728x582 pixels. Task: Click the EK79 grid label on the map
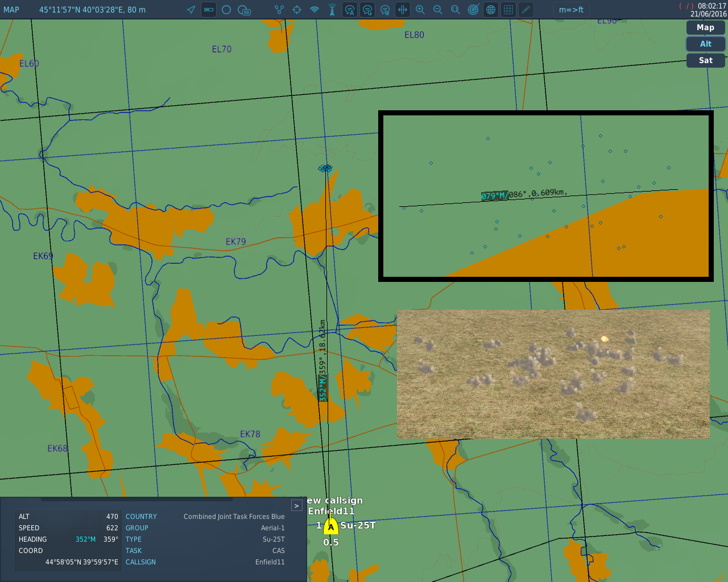pos(235,242)
